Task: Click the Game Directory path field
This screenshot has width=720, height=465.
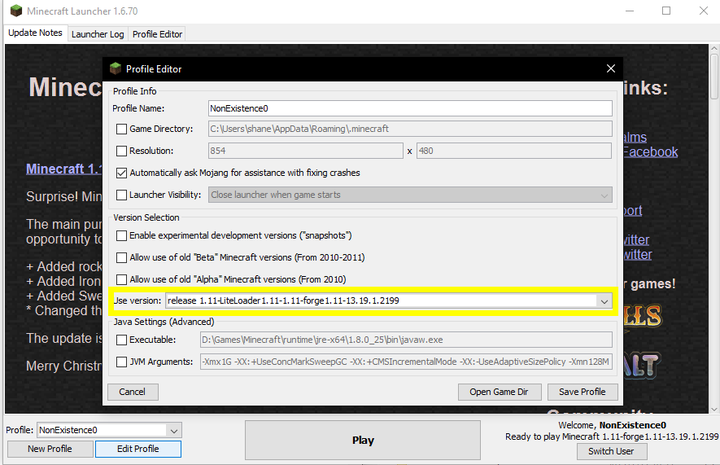Action: click(x=410, y=129)
